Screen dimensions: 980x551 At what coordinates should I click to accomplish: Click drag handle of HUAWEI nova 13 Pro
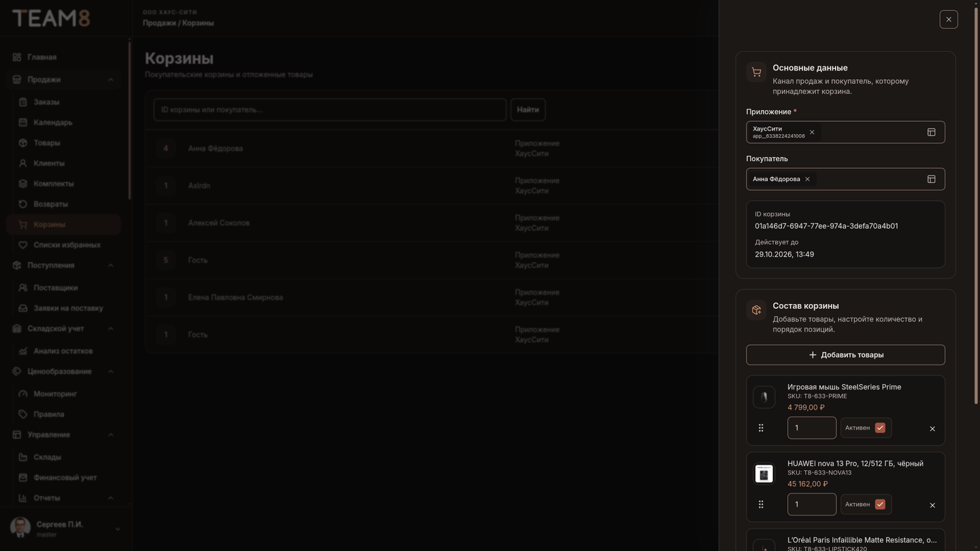tap(761, 504)
